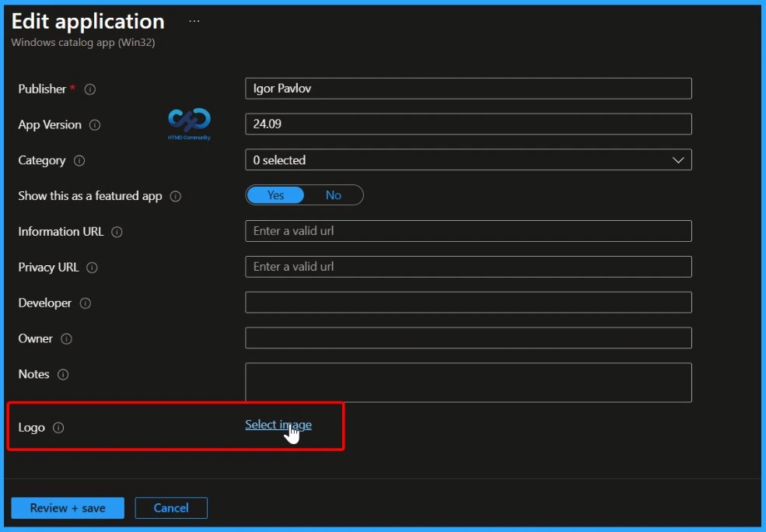Cancel the application edit
Image resolution: width=766 pixels, height=532 pixels.
(x=171, y=507)
